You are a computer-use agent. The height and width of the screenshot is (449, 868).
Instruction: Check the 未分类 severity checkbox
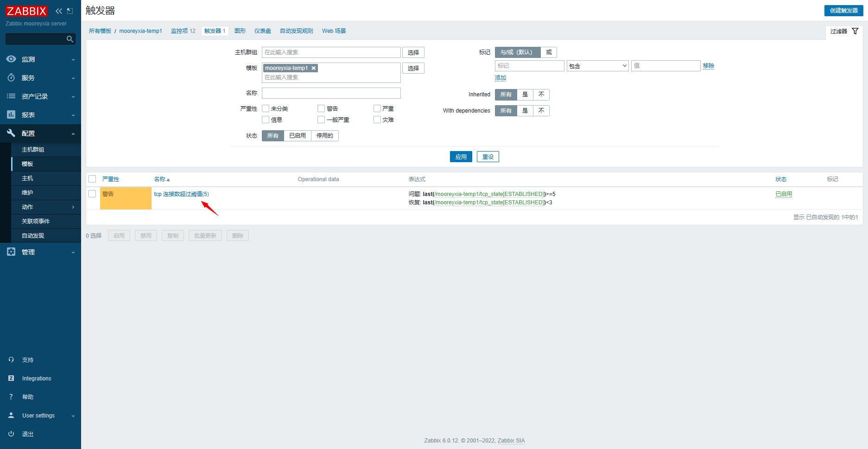[x=266, y=108]
